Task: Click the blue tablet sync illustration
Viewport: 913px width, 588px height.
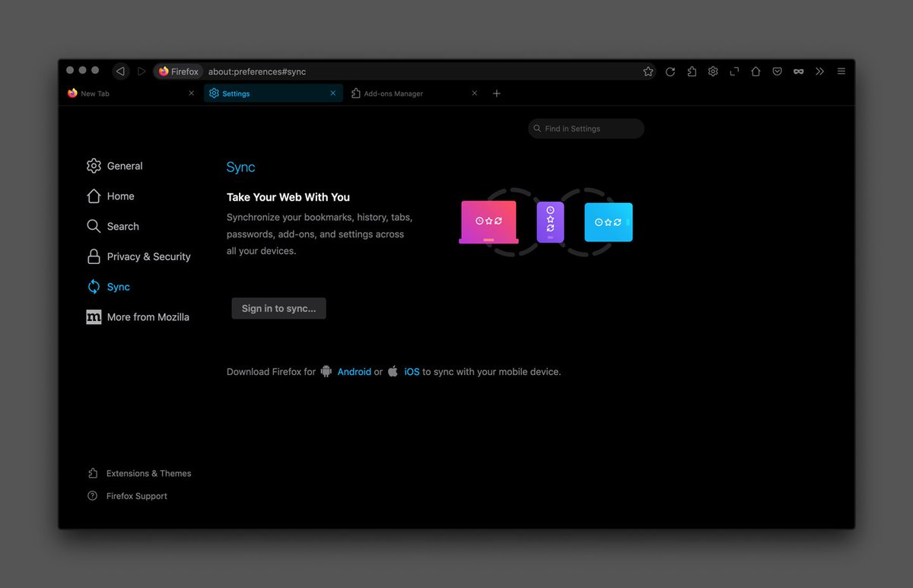Action: click(609, 222)
